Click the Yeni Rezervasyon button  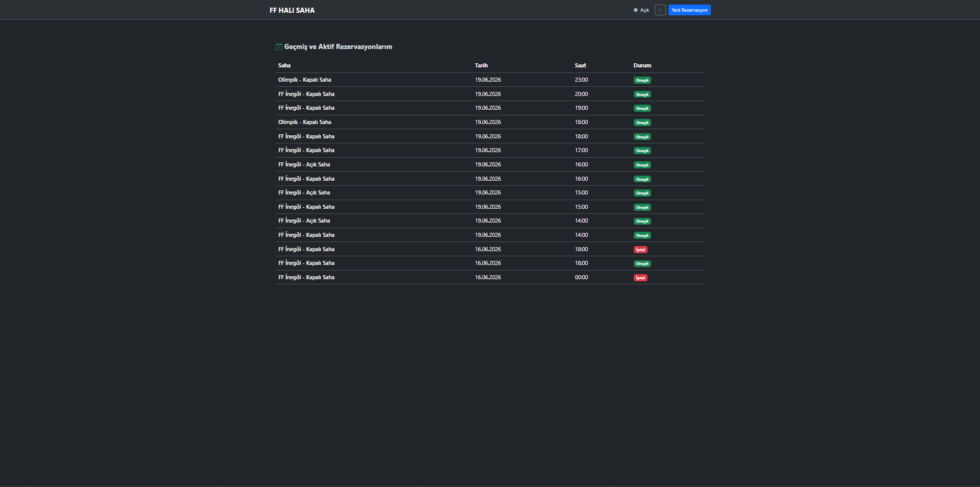[x=689, y=10]
